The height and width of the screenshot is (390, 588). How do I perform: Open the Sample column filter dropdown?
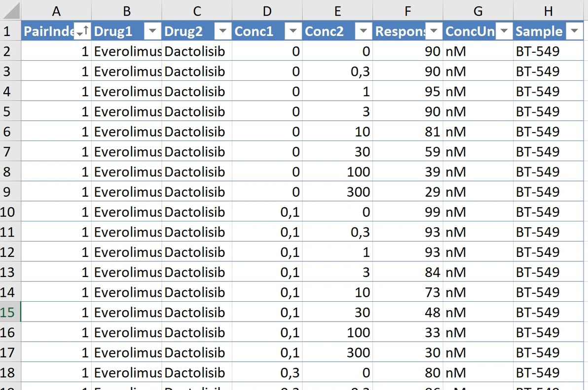click(574, 32)
